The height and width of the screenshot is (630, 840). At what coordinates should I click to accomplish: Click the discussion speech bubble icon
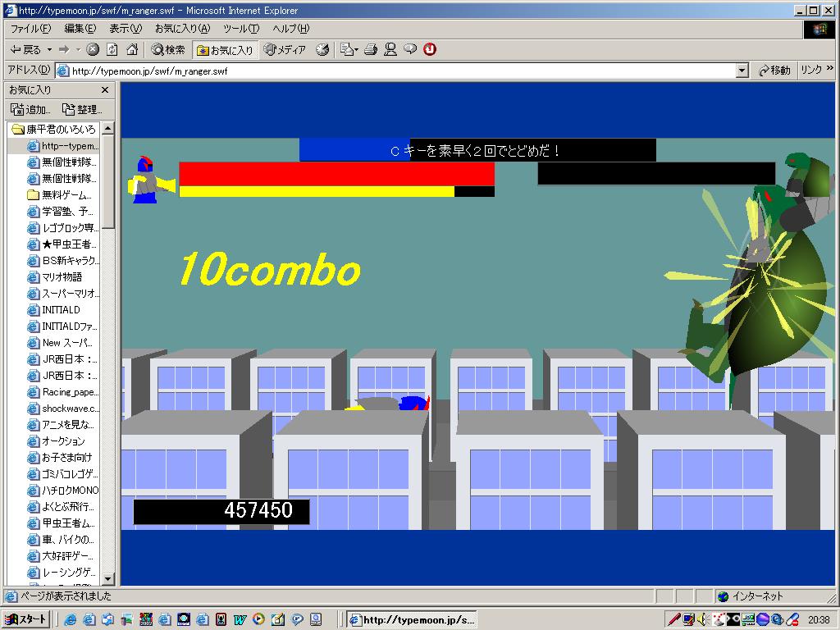pyautogui.click(x=410, y=50)
